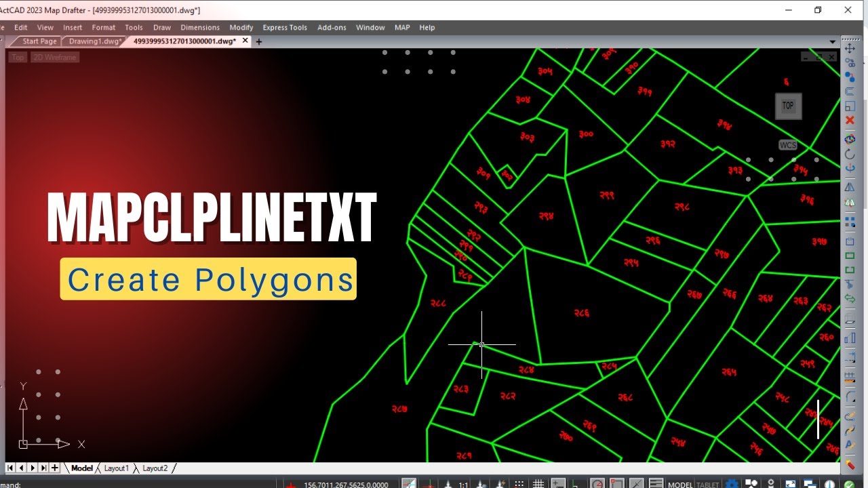
Task: Click the coordinates readout in status bar
Action: [347, 484]
